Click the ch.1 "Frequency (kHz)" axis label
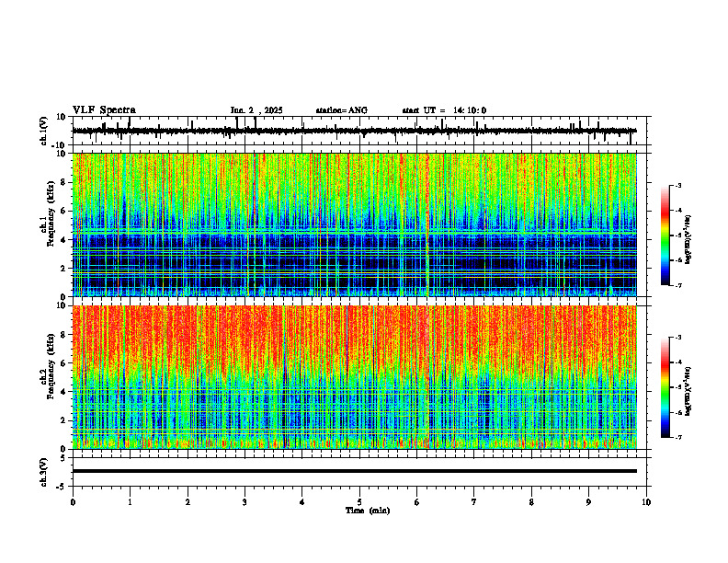This screenshot has height=563, width=728. coord(51,212)
